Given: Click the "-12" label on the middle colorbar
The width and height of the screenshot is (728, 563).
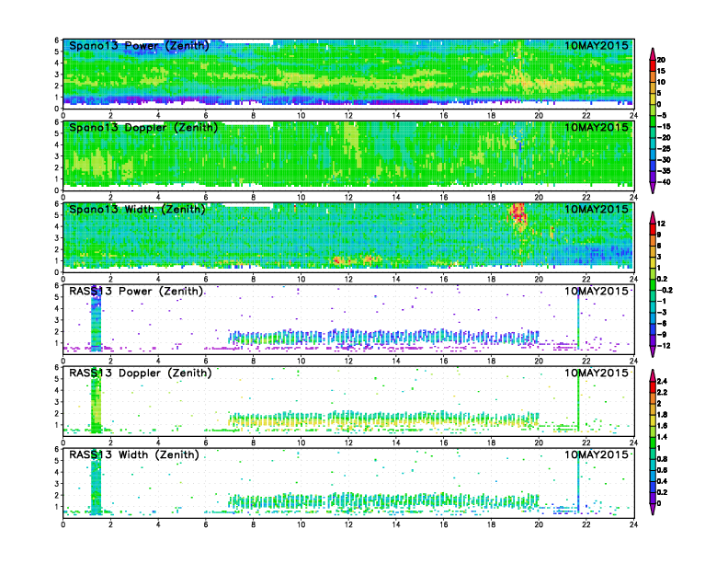Looking at the screenshot, I should pos(664,346).
